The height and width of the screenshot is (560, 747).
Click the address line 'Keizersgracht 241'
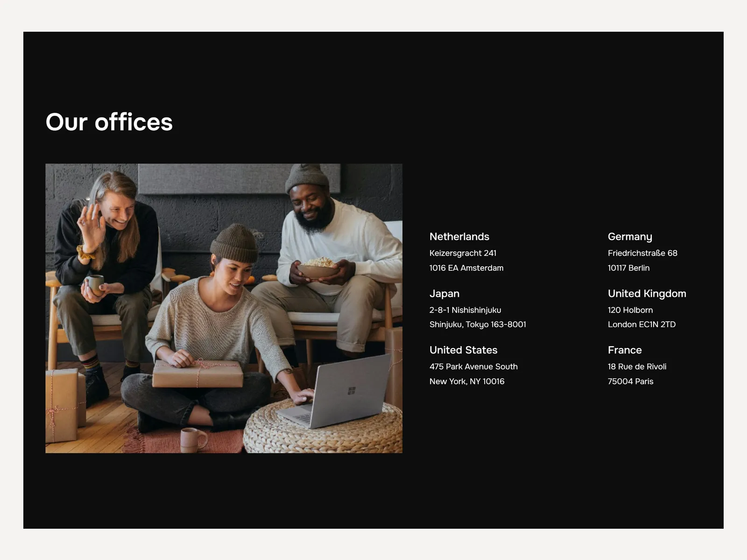click(463, 253)
